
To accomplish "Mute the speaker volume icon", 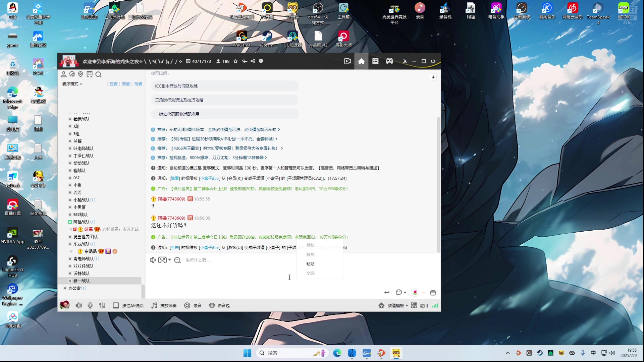I will [x=79, y=306].
